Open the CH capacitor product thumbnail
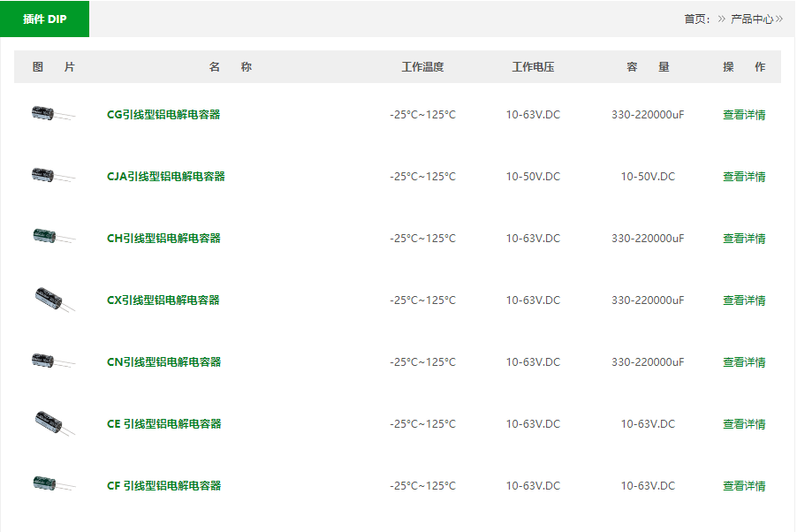 click(53, 237)
